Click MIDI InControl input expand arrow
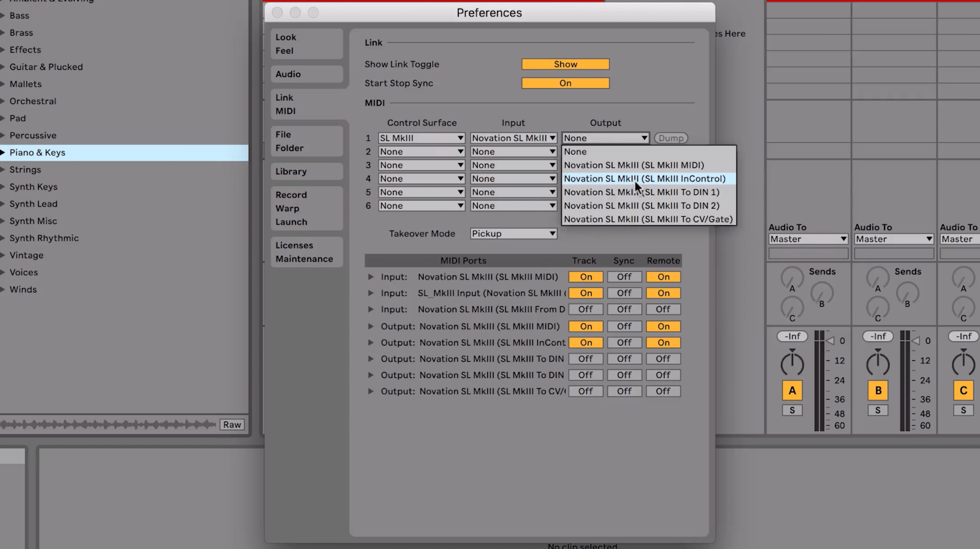This screenshot has height=549, width=980. click(371, 293)
